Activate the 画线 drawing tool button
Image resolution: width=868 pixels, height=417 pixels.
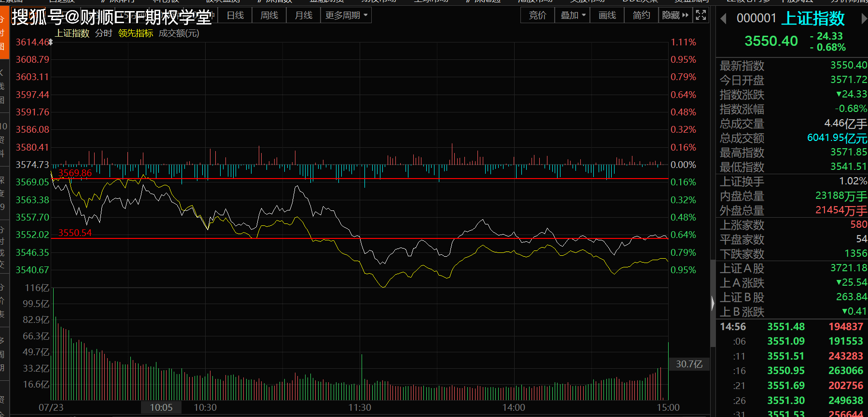(607, 15)
